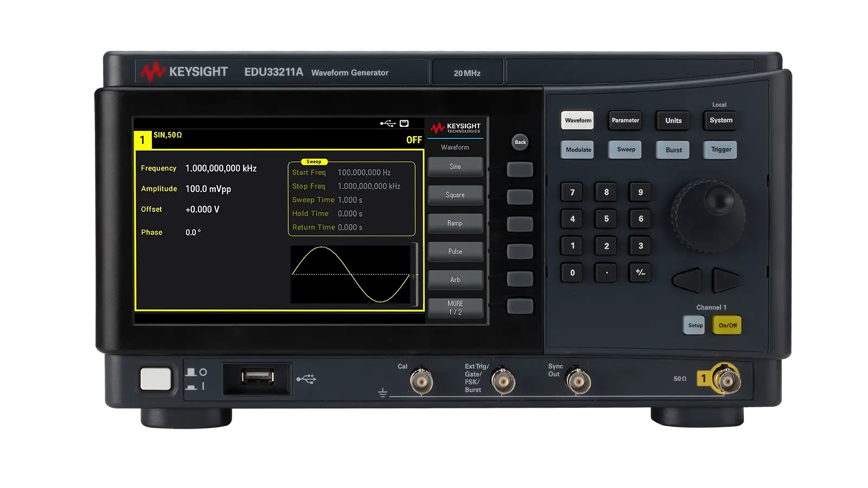Tap numeric key 6

point(641,219)
